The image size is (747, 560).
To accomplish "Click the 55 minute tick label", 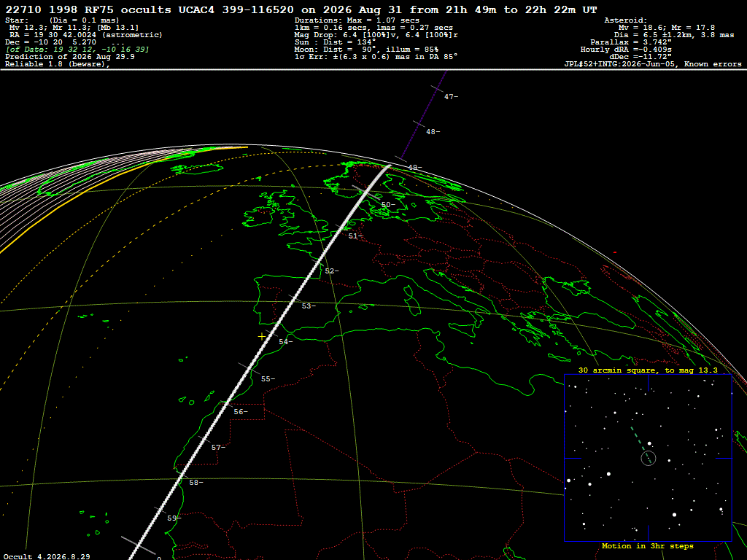I will (x=268, y=379).
